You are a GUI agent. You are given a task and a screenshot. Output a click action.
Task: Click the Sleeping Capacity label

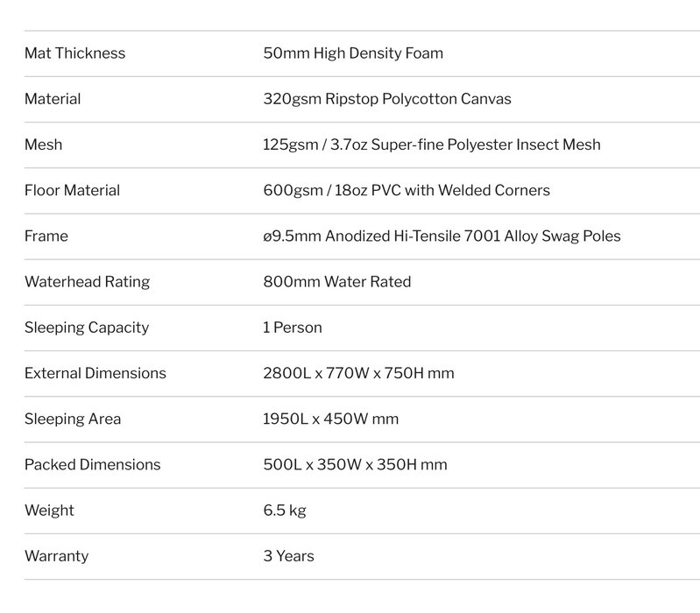(x=87, y=328)
